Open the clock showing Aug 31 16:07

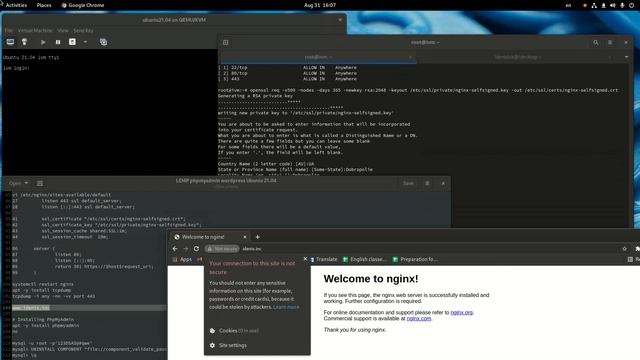pyautogui.click(x=320, y=5)
